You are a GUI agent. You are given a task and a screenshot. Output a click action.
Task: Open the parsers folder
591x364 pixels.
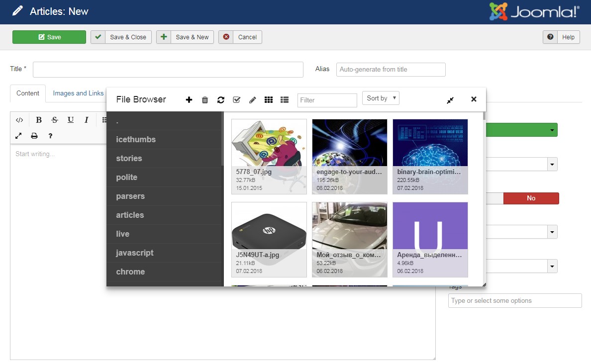(165, 196)
